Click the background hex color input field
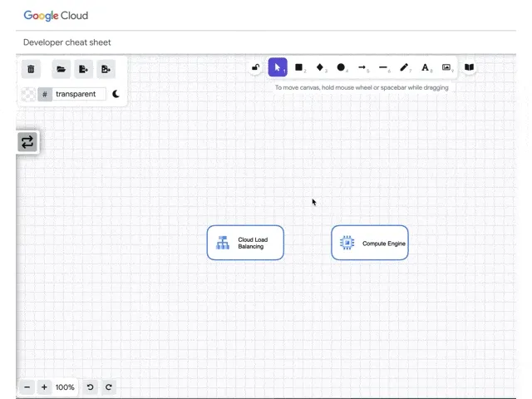The width and height of the screenshot is (532, 399). click(x=79, y=94)
